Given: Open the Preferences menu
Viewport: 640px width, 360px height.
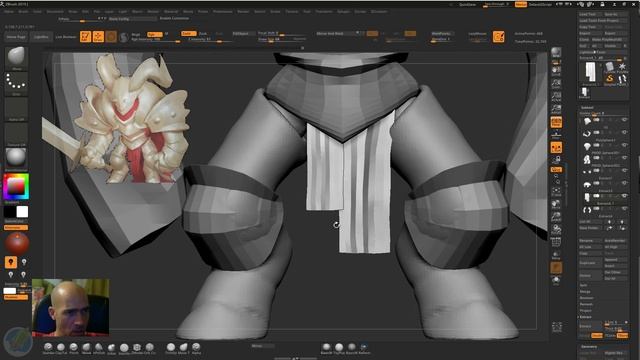Looking at the screenshot, I should [x=222, y=11].
